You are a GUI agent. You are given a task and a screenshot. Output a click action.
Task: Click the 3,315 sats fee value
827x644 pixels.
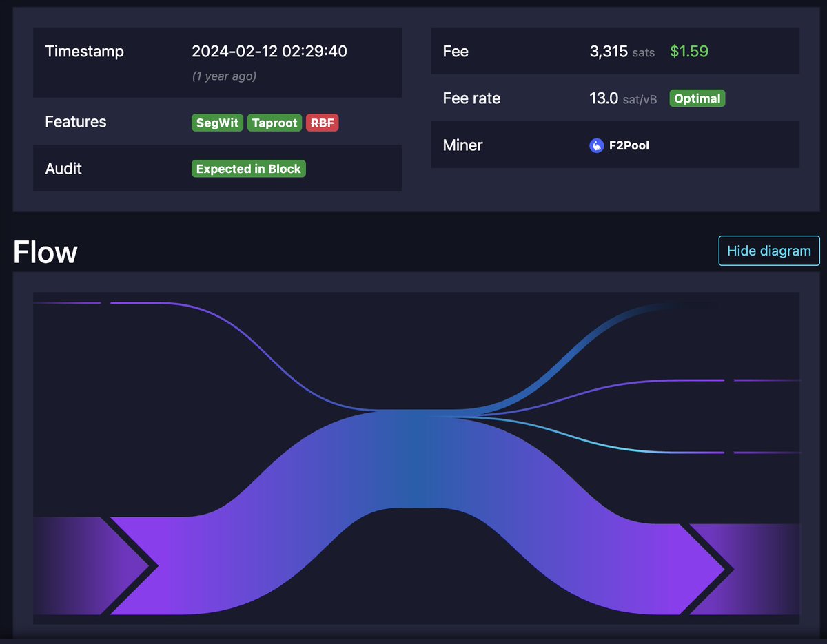pos(622,52)
